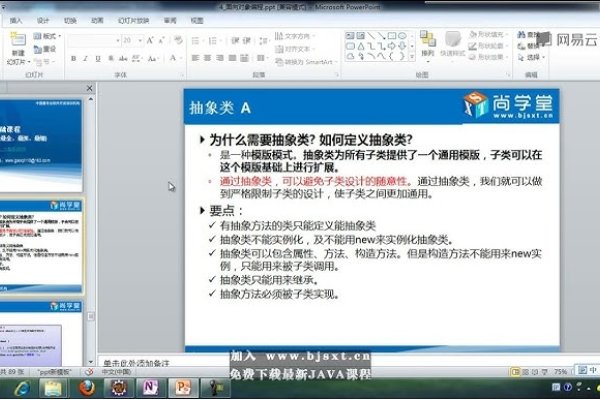Select the straight line shape
The height and width of the screenshot is (400, 600).
pos(371,36)
